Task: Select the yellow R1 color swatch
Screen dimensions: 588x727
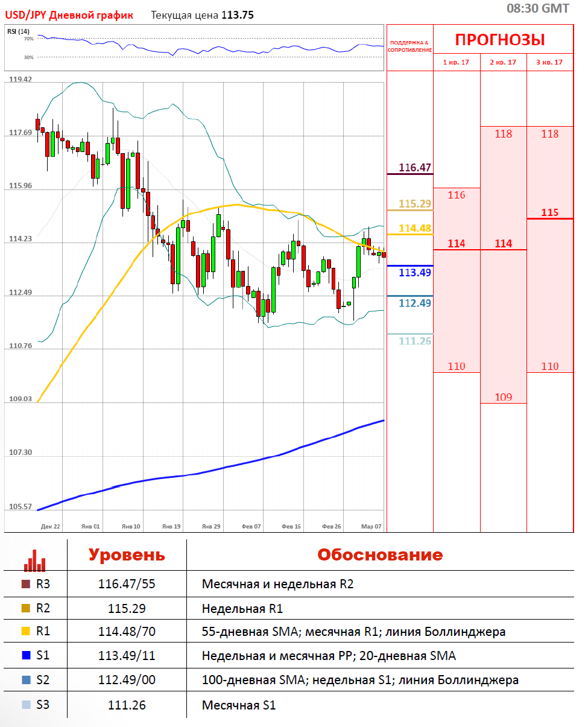Action: (x=25, y=632)
